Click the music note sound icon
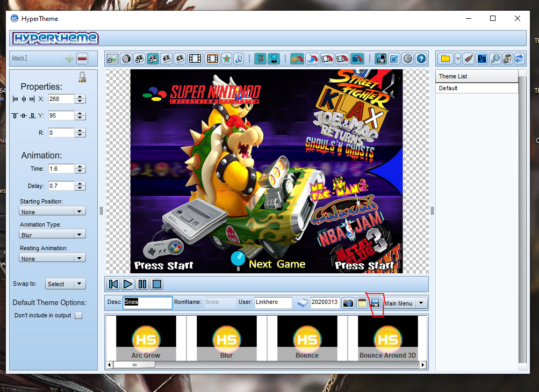 (x=239, y=59)
